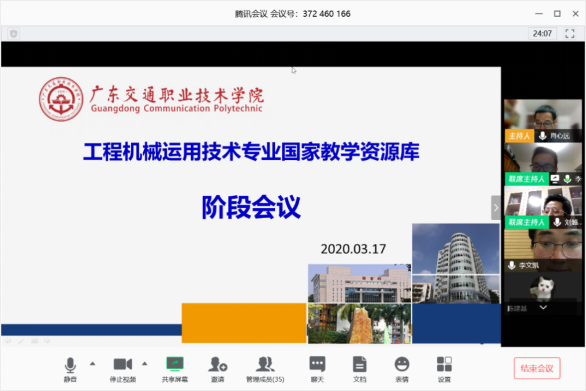
Task: Click mic icon beside 刘 co-host label
Action: coord(557,222)
